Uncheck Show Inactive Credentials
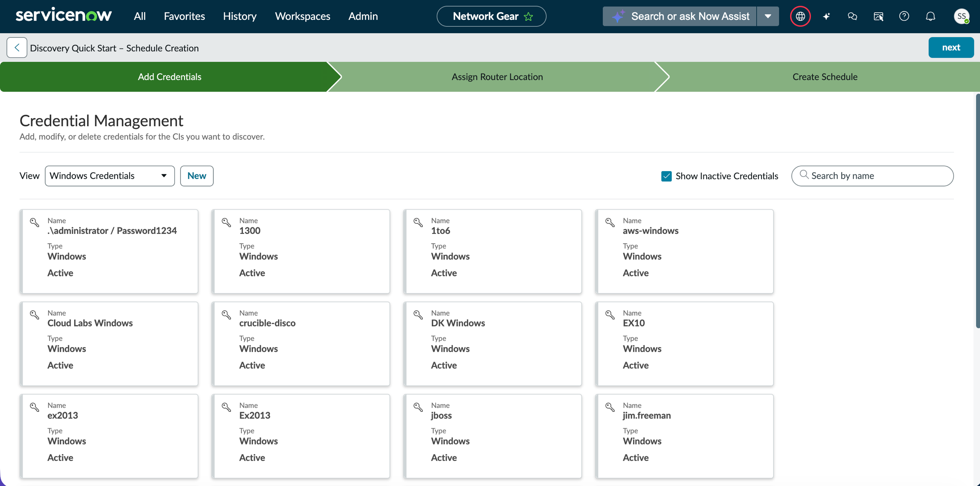Screen dimensions: 980x486 (666, 176)
